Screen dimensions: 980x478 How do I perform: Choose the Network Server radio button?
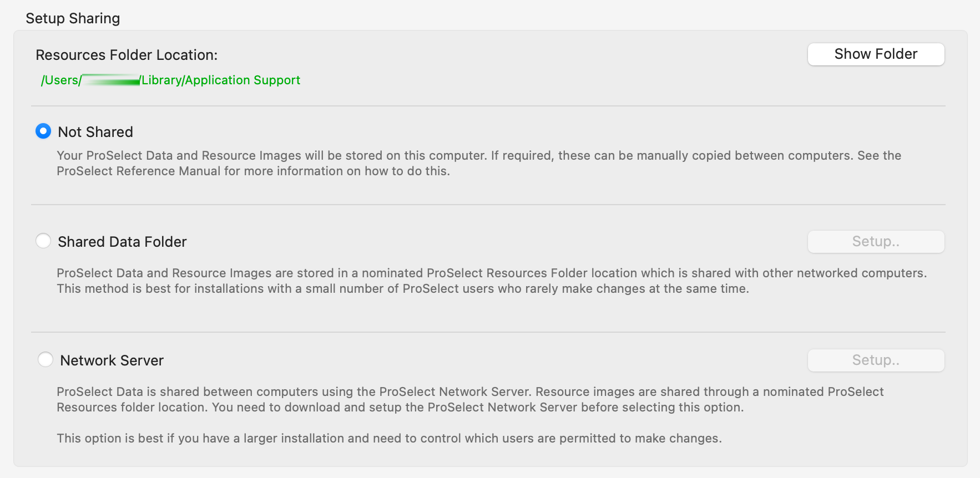46,360
